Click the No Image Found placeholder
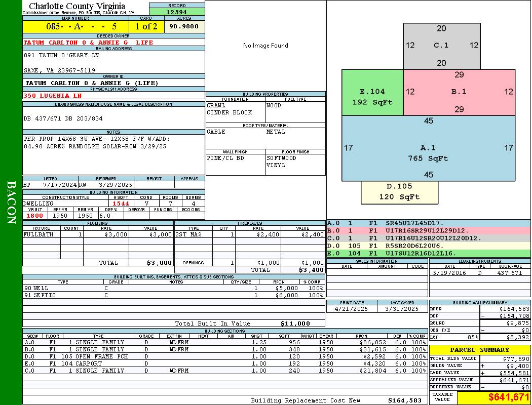 click(x=265, y=46)
